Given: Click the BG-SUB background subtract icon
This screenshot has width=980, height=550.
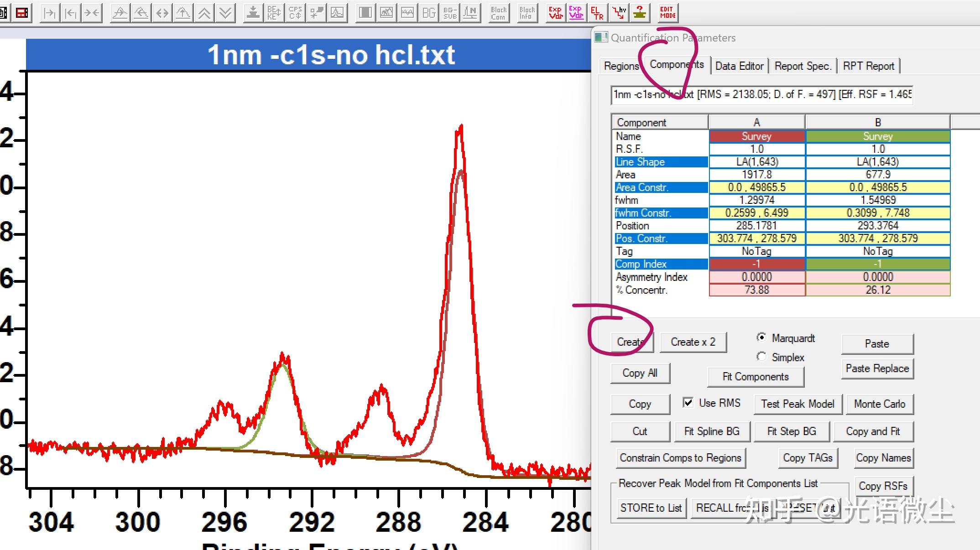Looking at the screenshot, I should tap(450, 12).
